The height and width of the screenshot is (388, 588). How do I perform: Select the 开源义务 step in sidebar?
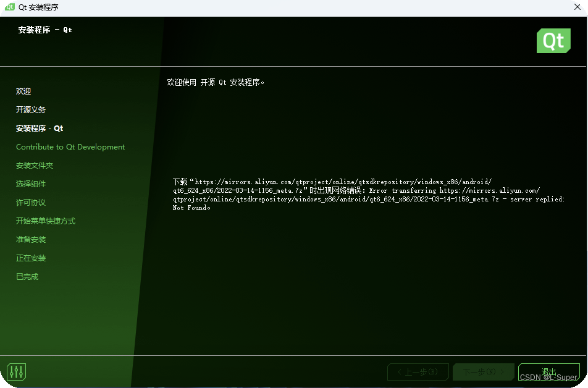[31, 110]
